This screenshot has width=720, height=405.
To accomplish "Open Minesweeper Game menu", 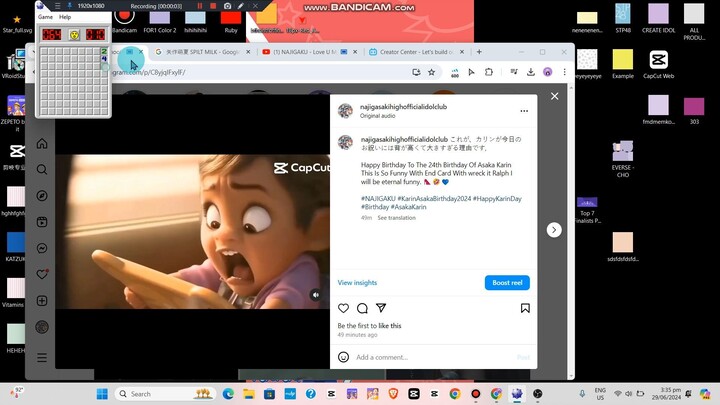I will tap(45, 17).
